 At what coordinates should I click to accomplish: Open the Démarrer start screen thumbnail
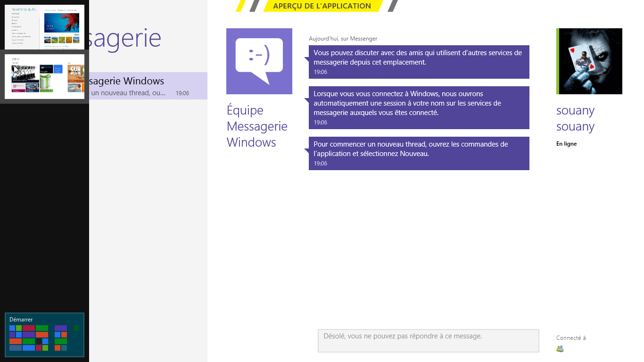pyautogui.click(x=44, y=335)
